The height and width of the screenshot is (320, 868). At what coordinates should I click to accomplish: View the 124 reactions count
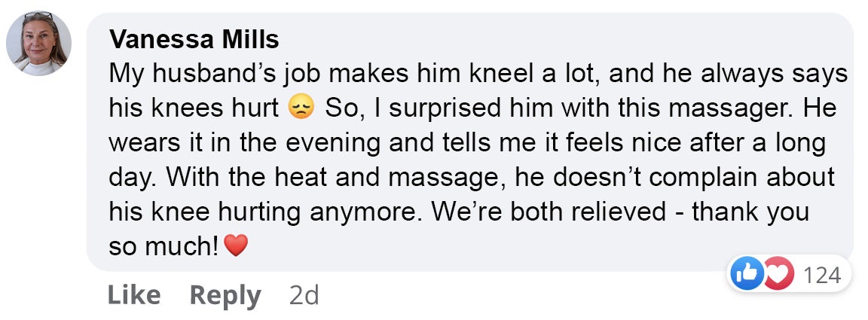tap(821, 275)
